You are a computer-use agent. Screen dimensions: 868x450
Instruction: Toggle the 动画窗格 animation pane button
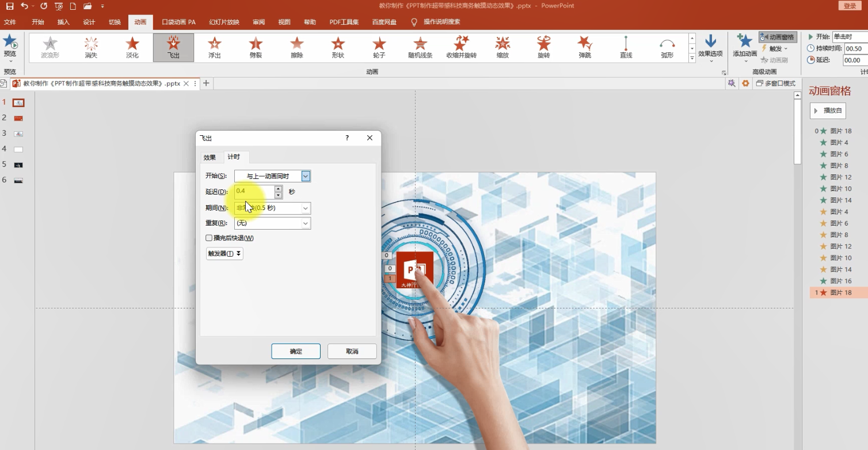coord(778,37)
